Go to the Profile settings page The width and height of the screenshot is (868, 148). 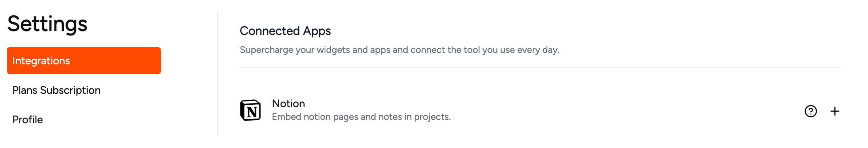[28, 120]
